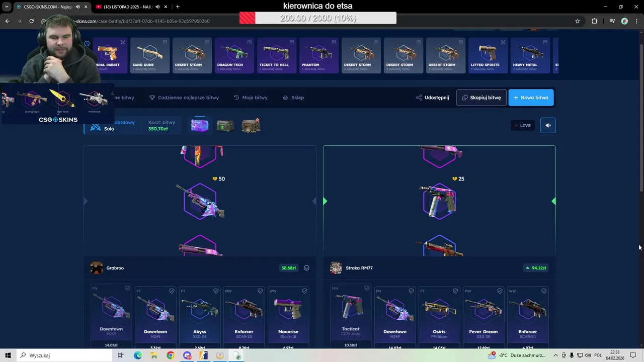This screenshot has width=644, height=362.
Task: Toggle the shield check on the Osiris card
Action: point(455,291)
